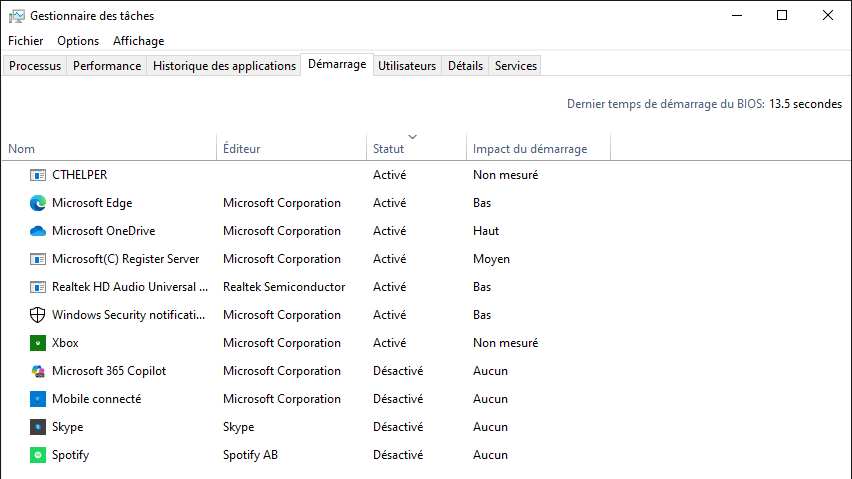Click the Windows Security shield icon
852x479 pixels.
tap(37, 315)
